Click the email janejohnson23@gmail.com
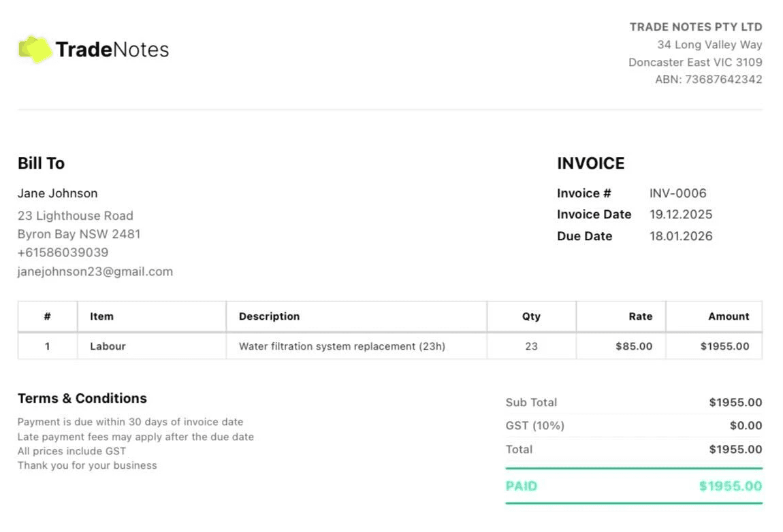The width and height of the screenshot is (783, 532). 95,271
